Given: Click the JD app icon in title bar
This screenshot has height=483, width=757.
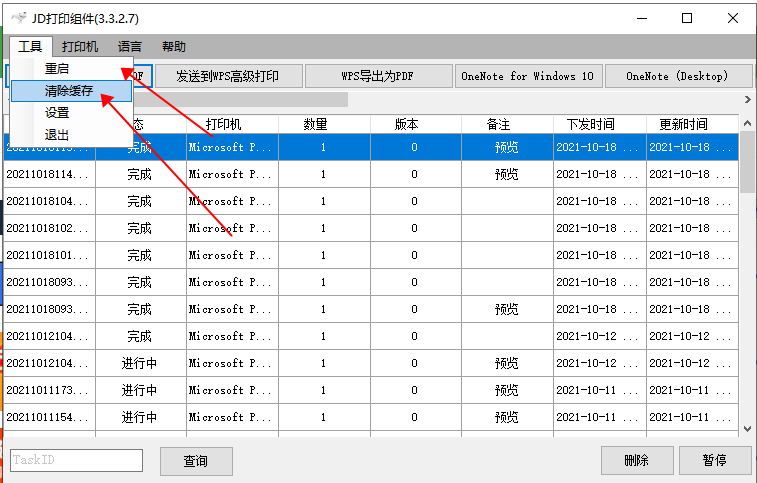Looking at the screenshot, I should (x=16, y=18).
